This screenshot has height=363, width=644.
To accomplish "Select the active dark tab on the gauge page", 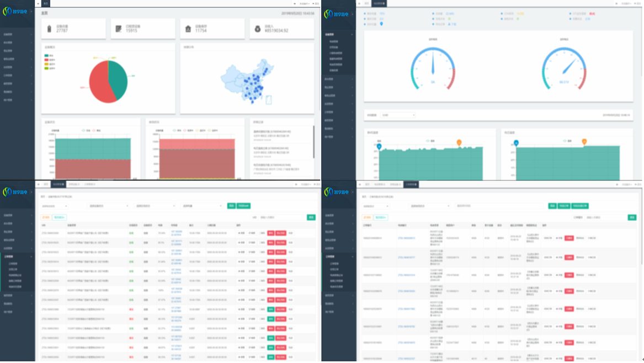I will pos(379,3).
